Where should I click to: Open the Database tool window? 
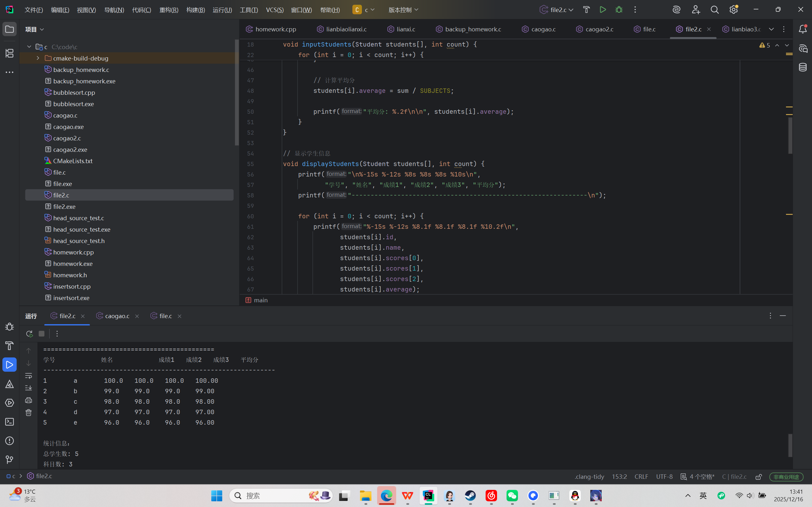pyautogui.click(x=802, y=67)
